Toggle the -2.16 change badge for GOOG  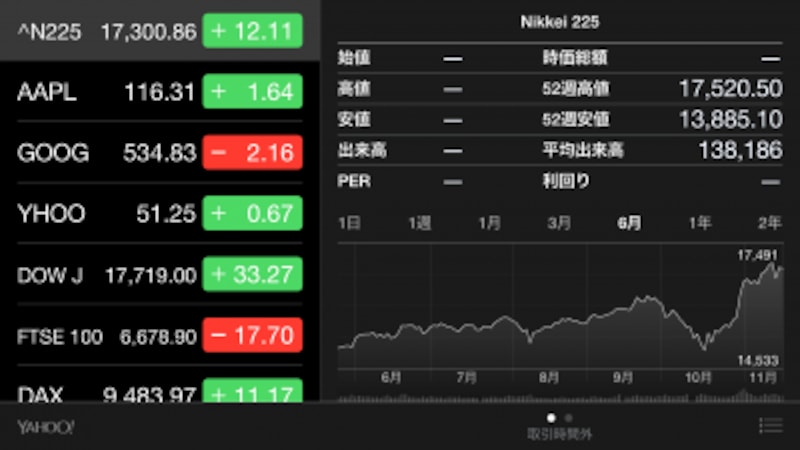pyautogui.click(x=253, y=153)
